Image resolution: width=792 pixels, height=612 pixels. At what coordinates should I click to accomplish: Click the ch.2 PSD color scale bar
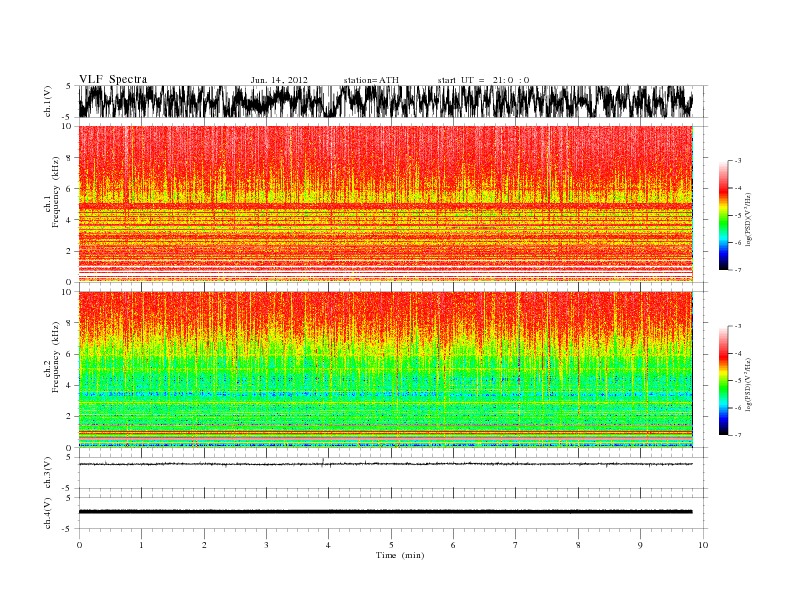click(x=723, y=380)
